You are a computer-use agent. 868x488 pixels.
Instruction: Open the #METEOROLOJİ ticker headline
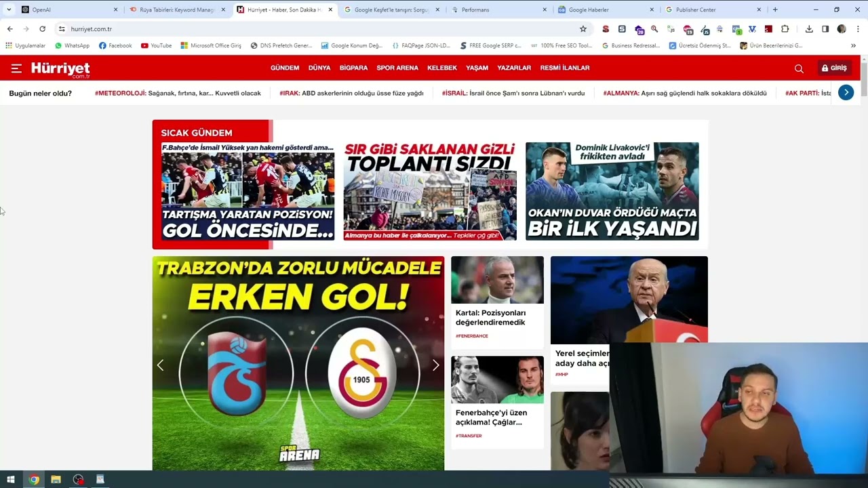tap(178, 93)
